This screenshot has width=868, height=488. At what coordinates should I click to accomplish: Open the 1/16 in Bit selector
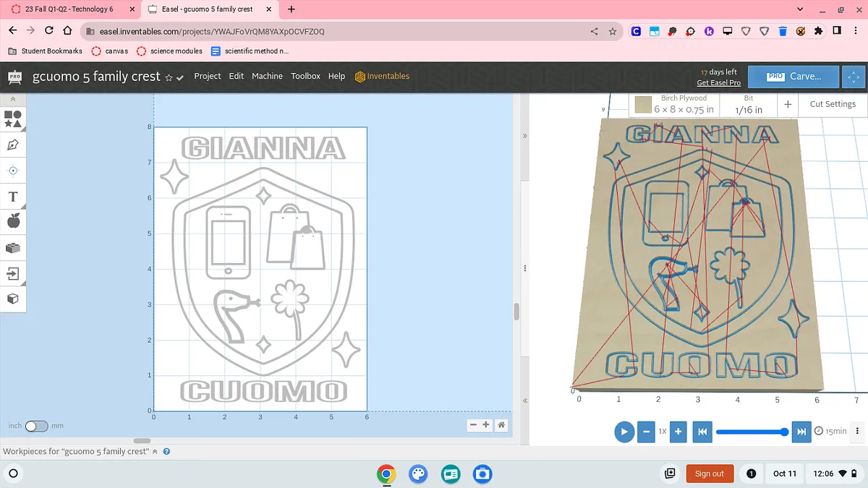pyautogui.click(x=748, y=105)
